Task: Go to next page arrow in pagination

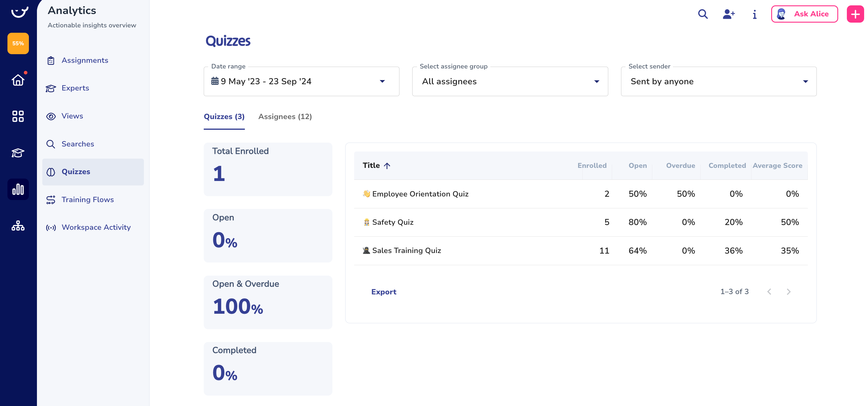Action: tap(788, 292)
